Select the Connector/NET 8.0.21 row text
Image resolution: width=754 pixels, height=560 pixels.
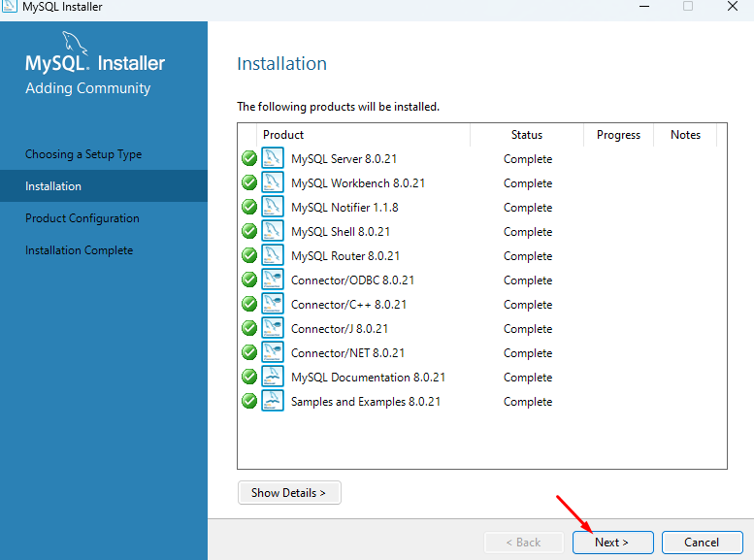click(x=347, y=352)
